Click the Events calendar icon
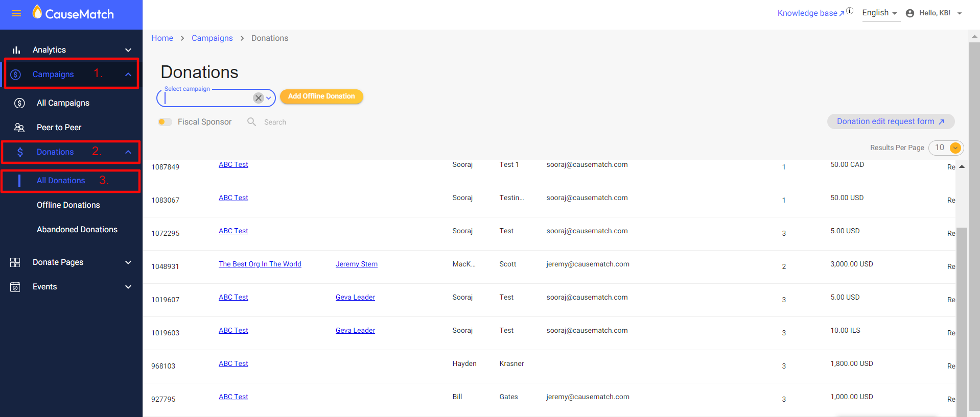 15,287
